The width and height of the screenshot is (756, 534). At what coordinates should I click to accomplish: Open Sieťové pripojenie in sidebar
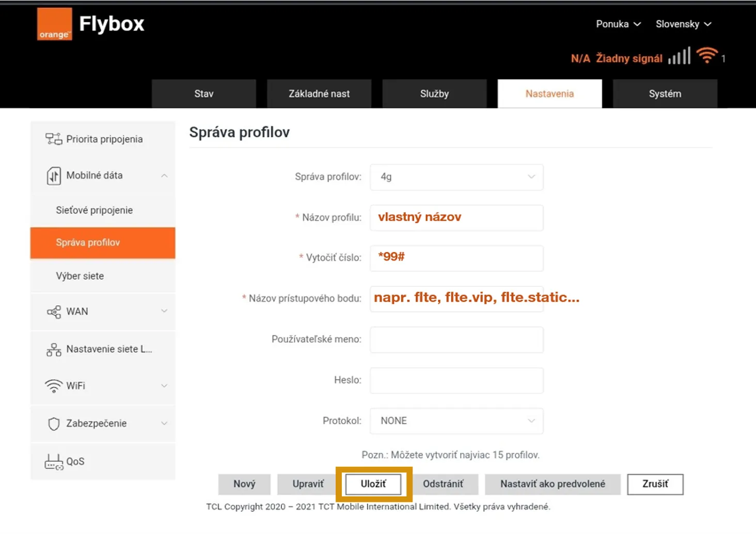tap(103, 210)
